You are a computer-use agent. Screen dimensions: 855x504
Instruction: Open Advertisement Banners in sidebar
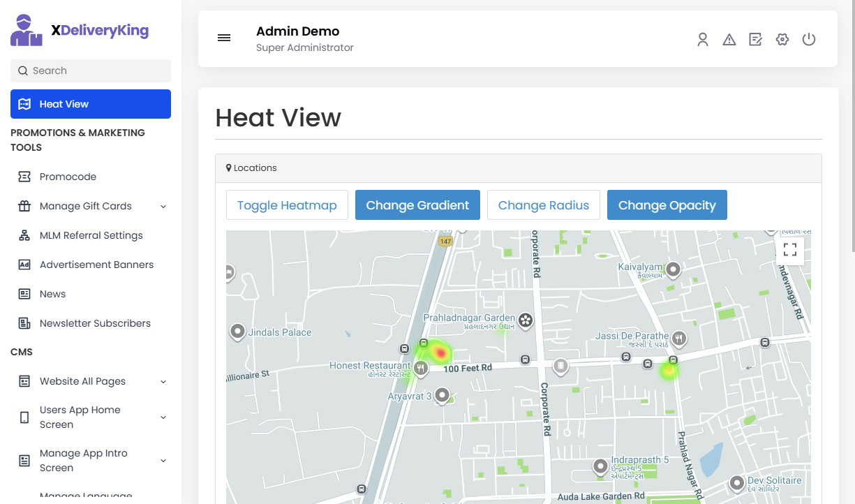coord(96,265)
